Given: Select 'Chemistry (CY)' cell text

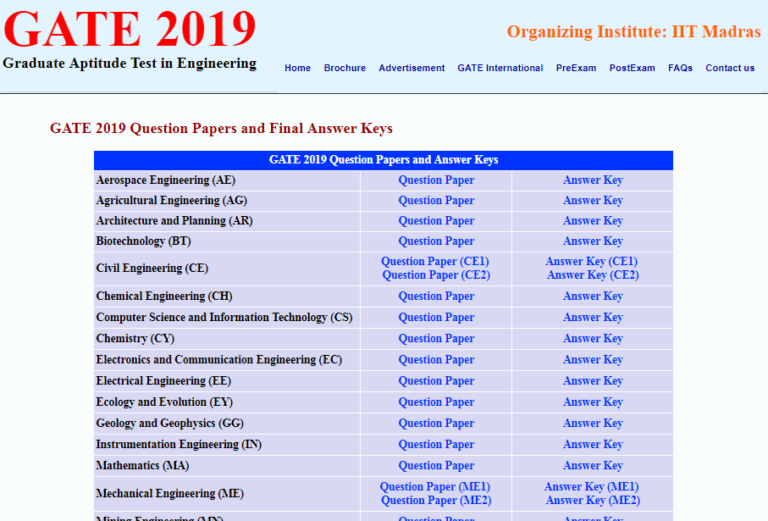Looking at the screenshot, I should pos(135,338).
